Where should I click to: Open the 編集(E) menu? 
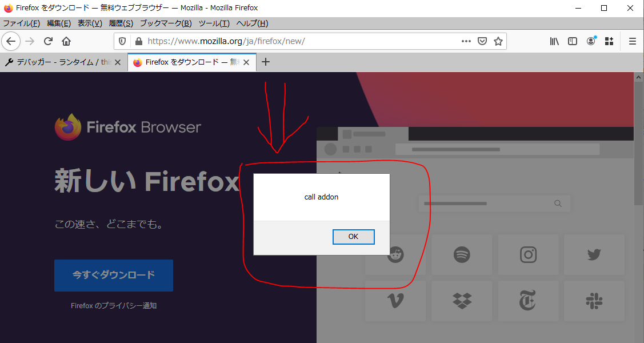59,23
